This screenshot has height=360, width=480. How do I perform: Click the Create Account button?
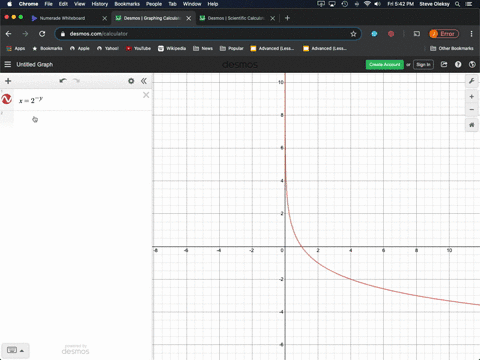[385, 64]
